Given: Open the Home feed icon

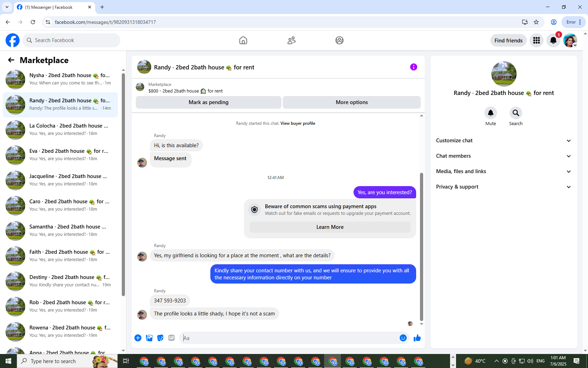Looking at the screenshot, I should pyautogui.click(x=243, y=40).
